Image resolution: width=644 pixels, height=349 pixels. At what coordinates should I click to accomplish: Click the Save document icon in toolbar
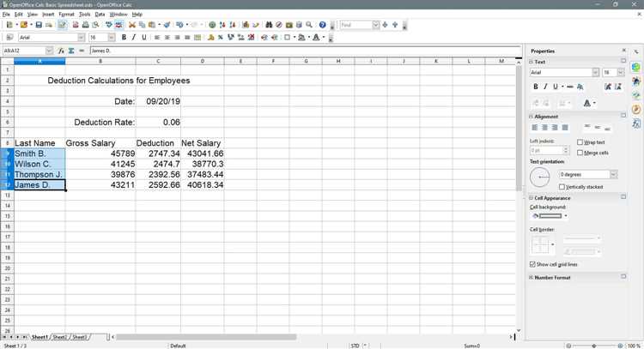point(39,25)
